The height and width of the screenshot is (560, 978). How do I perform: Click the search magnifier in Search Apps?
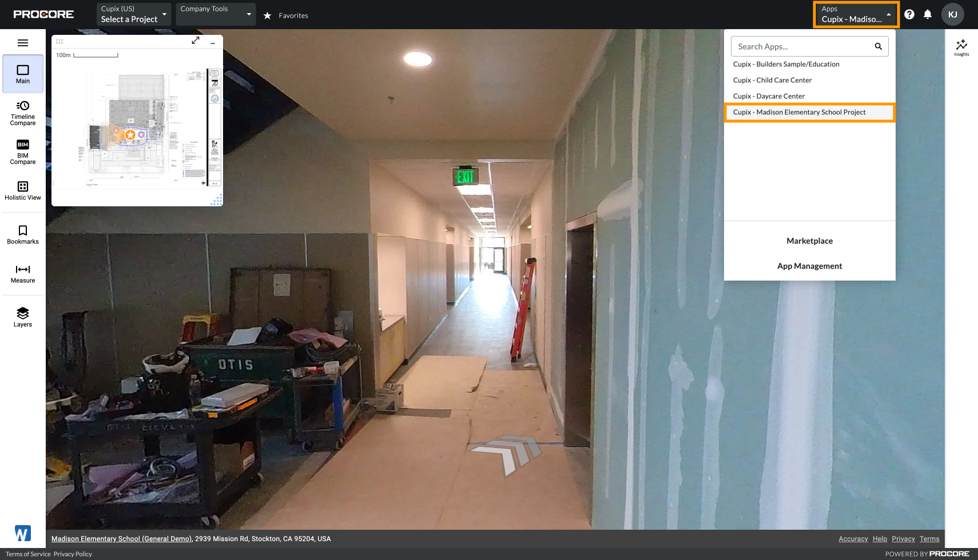(878, 46)
